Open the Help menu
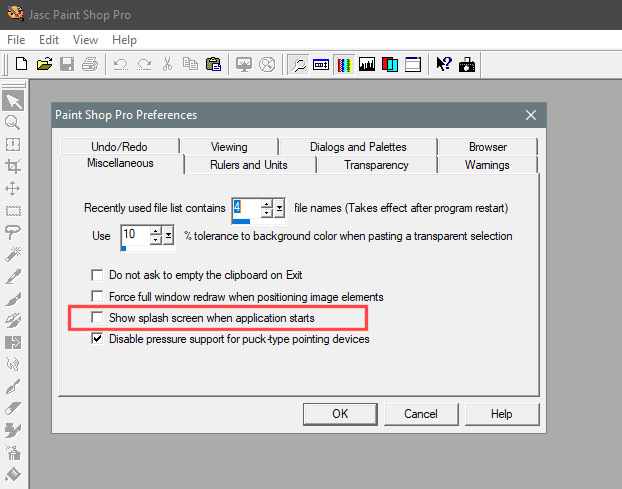 [124, 40]
